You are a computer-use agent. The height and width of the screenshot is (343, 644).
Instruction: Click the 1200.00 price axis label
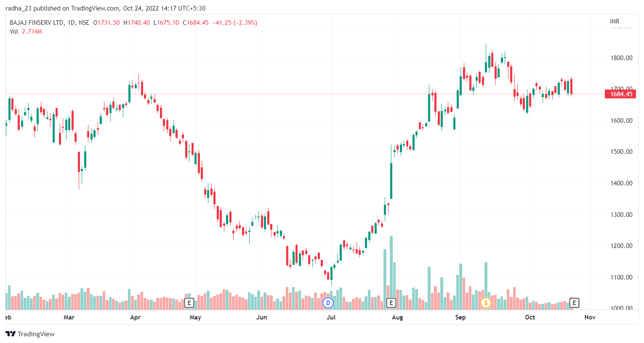(x=621, y=246)
